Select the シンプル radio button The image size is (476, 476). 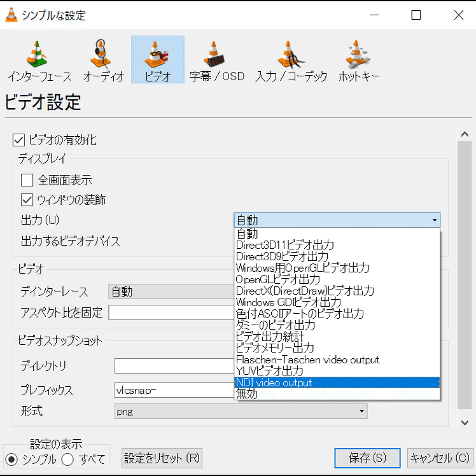click(12, 459)
